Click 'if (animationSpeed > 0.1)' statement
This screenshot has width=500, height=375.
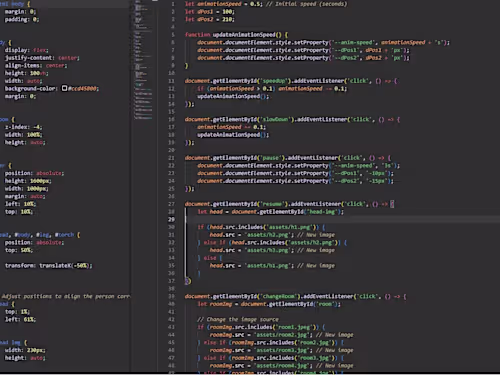click(272, 89)
